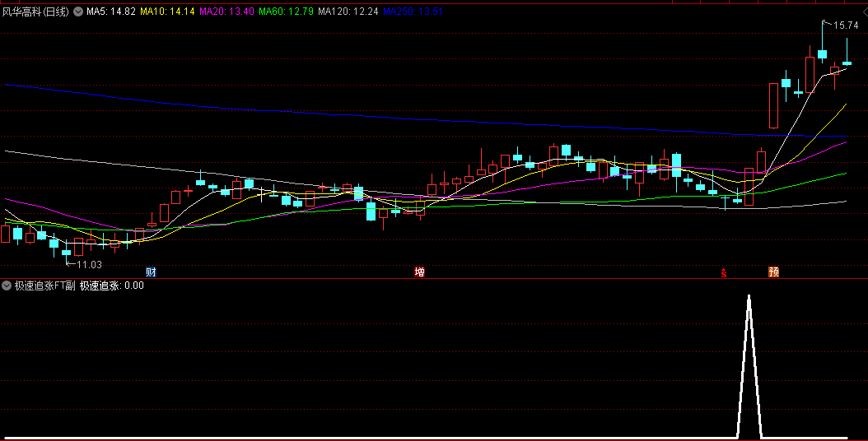Select the blue MA250: 13.51 label
868x441 pixels.
[x=413, y=11]
